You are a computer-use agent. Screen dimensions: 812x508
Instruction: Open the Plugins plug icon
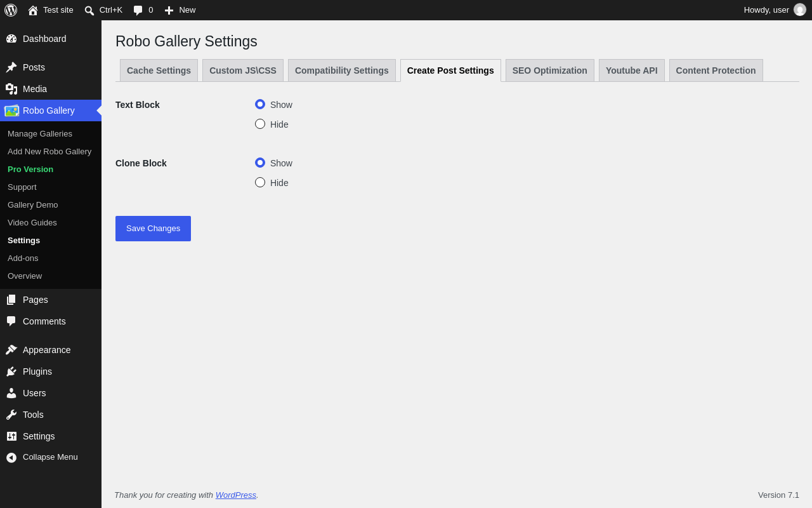[x=11, y=371]
